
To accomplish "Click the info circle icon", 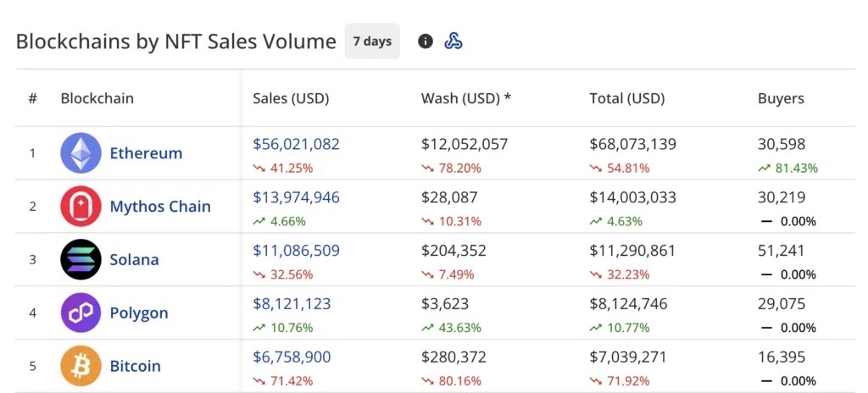I will pyautogui.click(x=426, y=41).
